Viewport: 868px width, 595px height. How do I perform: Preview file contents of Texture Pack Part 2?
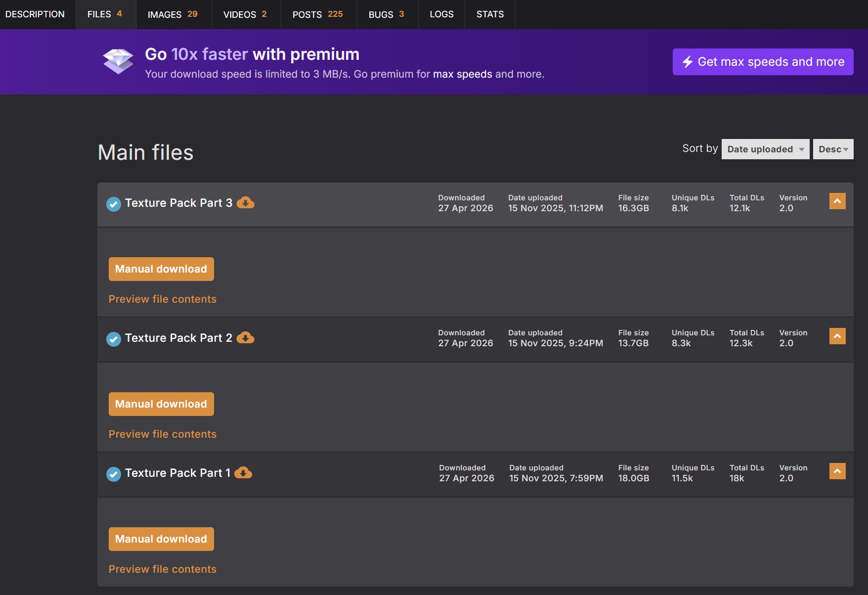[163, 434]
